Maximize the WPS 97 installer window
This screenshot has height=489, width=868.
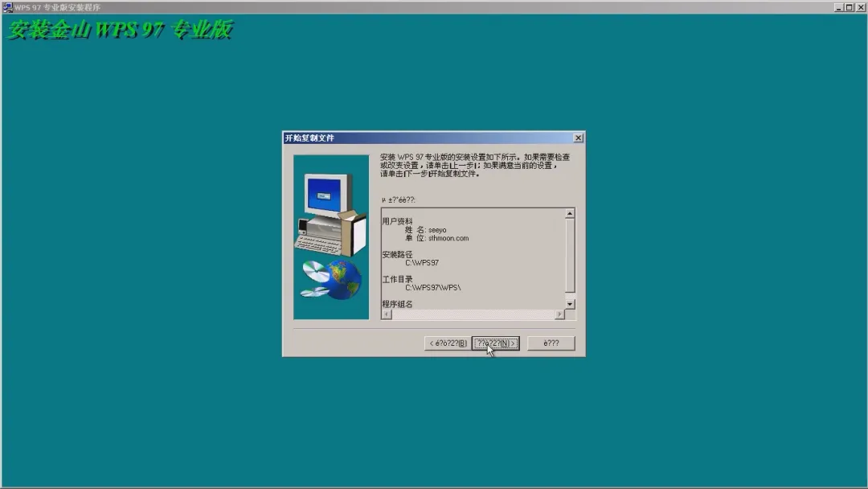coord(850,7)
